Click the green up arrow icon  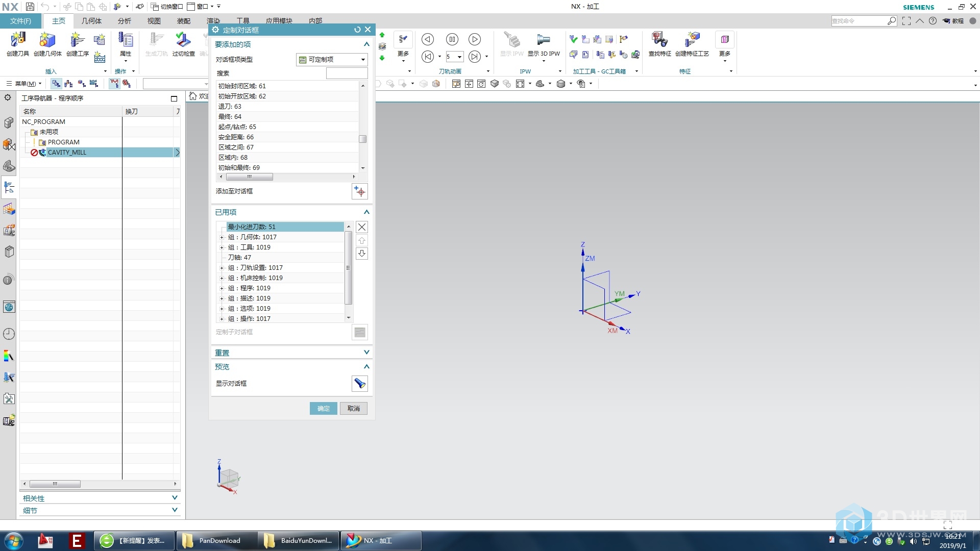[x=382, y=35]
